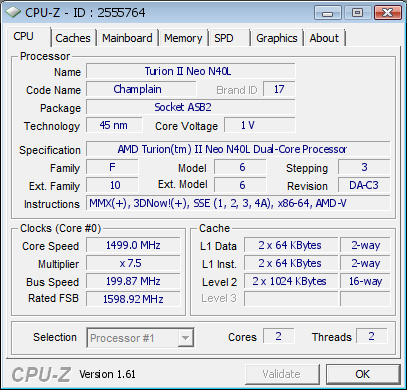The height and width of the screenshot is (390, 407).
Task: Click the greyed 'Level 3' label
Action: pos(219,298)
